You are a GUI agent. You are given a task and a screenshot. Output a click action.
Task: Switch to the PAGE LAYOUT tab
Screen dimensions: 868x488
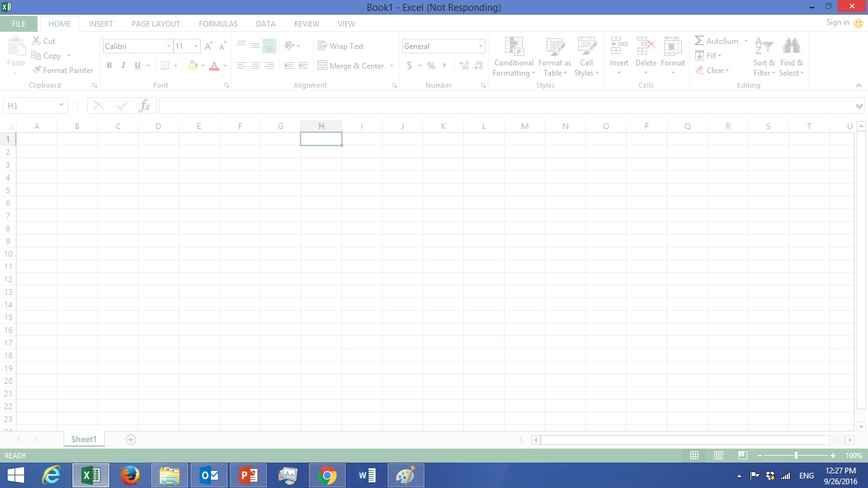(156, 24)
